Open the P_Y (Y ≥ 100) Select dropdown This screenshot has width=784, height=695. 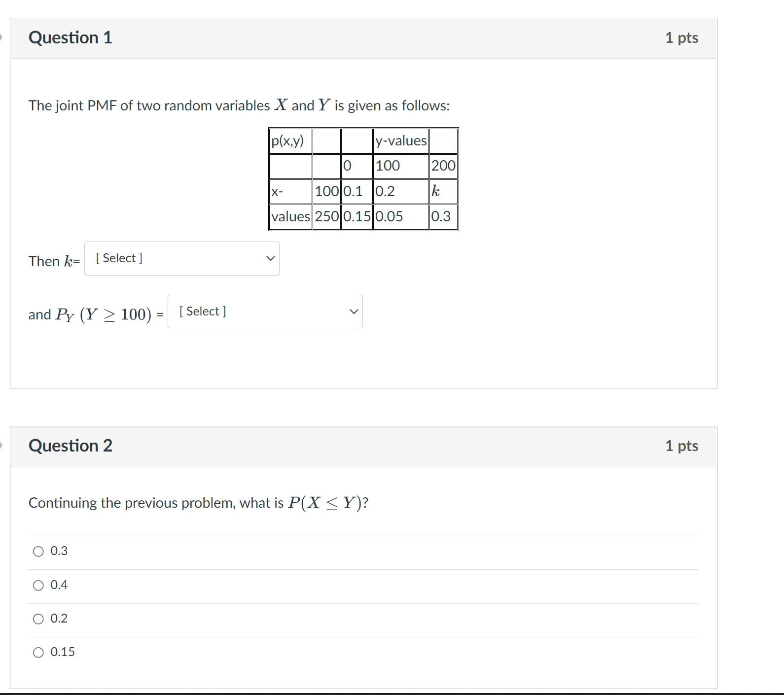(x=265, y=311)
